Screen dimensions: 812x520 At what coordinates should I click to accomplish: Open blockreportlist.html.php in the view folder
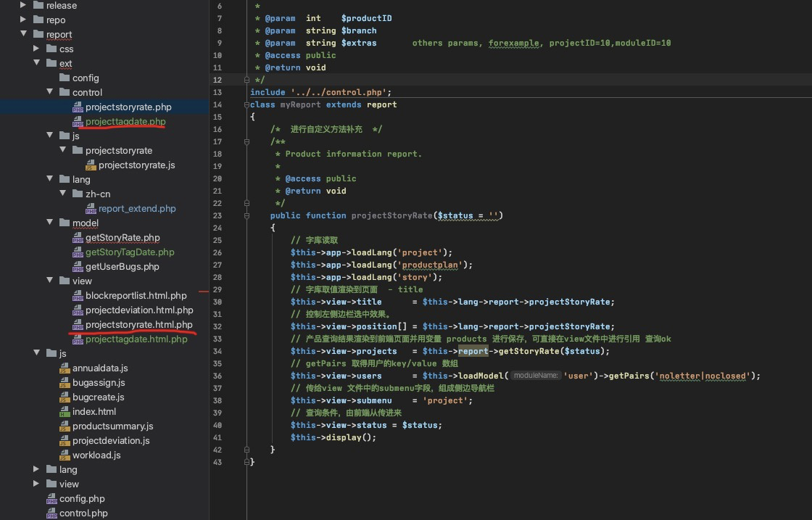[x=136, y=296]
